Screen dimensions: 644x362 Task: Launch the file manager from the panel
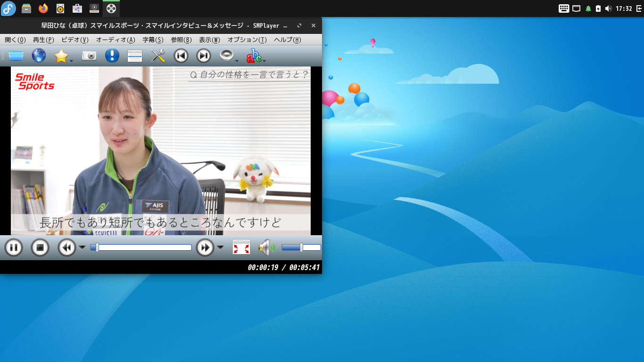26,8
